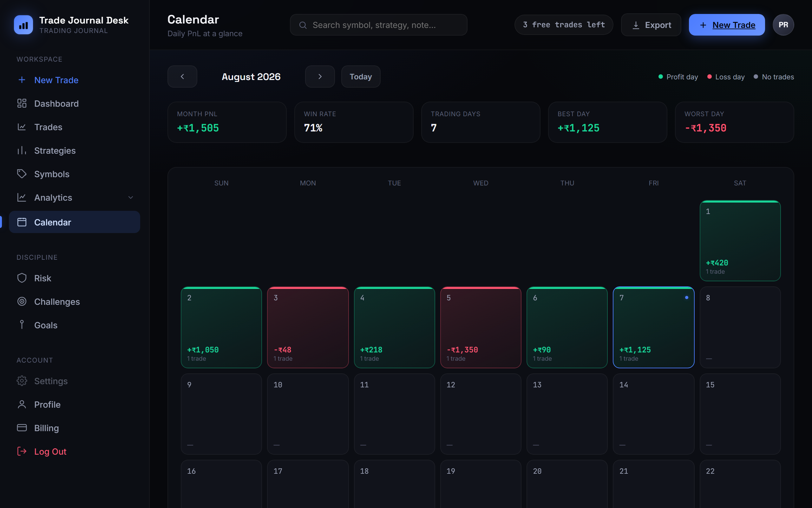Select August 7 highlighted cell +₹1,125
Screen dimensions: 812x508
[653, 327]
